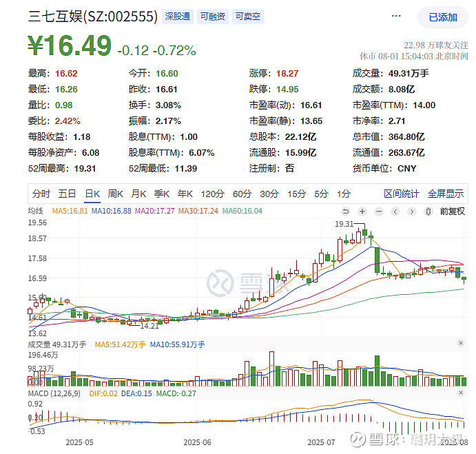Click the 19.31 high price marker
The image size is (476, 454).
(x=344, y=224)
